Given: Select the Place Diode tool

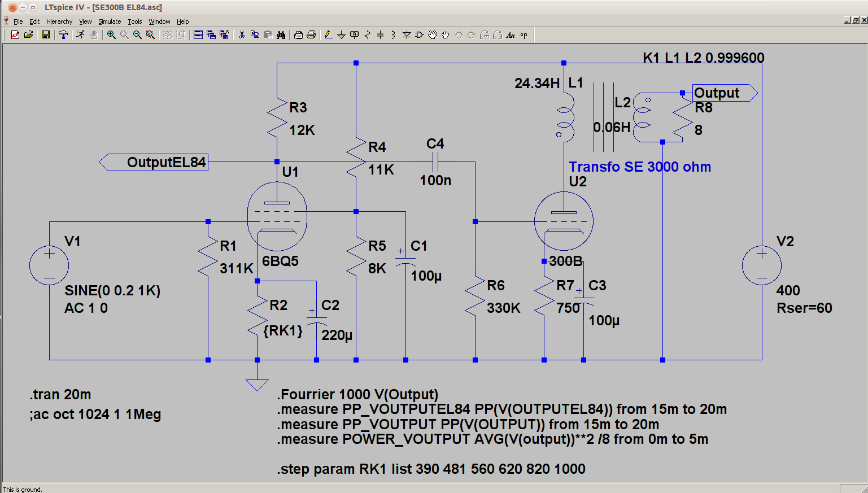Looking at the screenshot, I should (407, 35).
